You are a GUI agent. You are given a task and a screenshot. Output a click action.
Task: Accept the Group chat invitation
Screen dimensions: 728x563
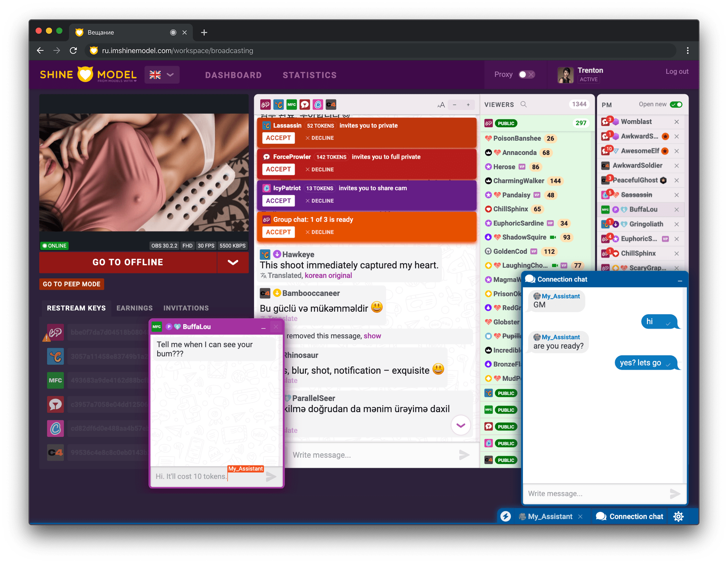278,232
